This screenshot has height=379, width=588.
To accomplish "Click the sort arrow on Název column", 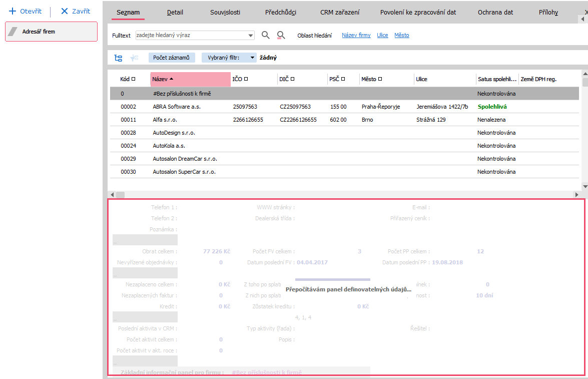I will coord(172,79).
